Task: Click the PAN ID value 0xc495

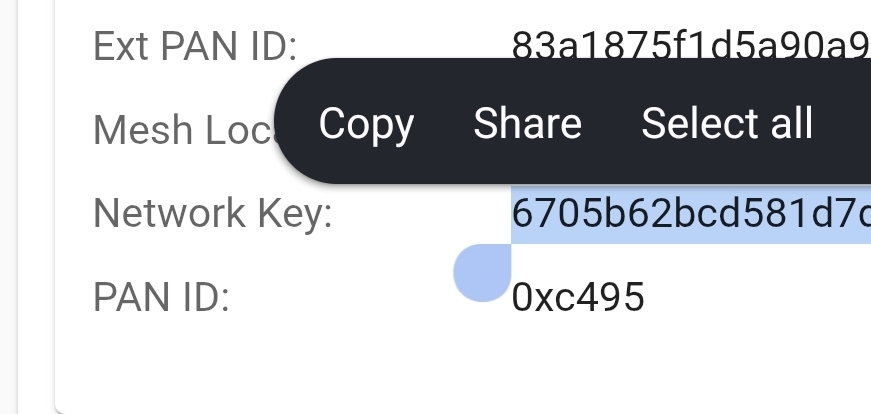Action: click(x=578, y=297)
